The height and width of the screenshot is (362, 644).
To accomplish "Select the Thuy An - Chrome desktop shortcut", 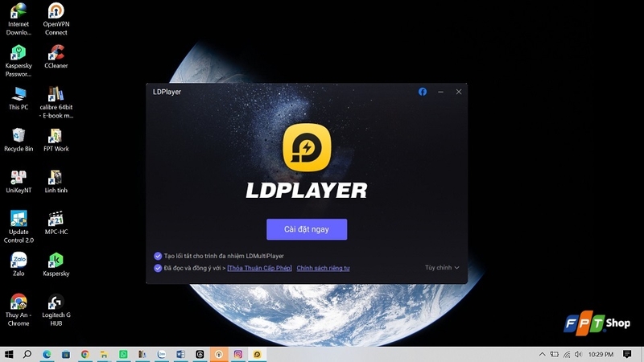I will 19,311.
